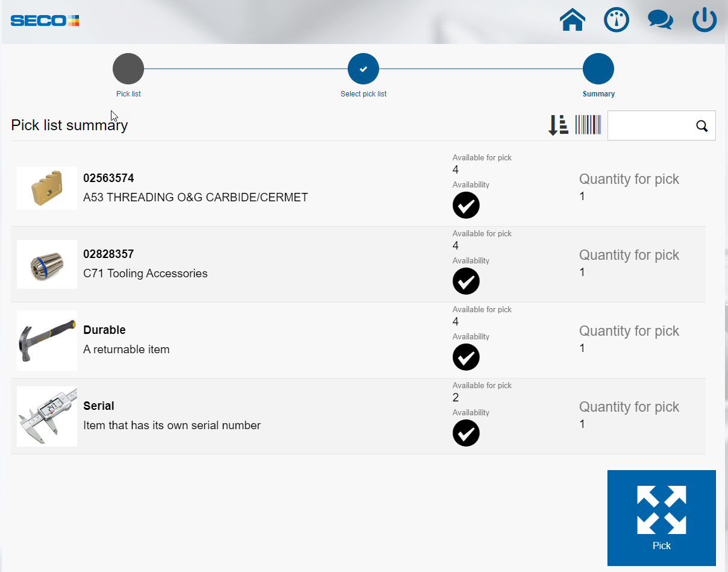Select the Serial item name
Image resolution: width=728 pixels, height=572 pixels.
[x=99, y=406]
